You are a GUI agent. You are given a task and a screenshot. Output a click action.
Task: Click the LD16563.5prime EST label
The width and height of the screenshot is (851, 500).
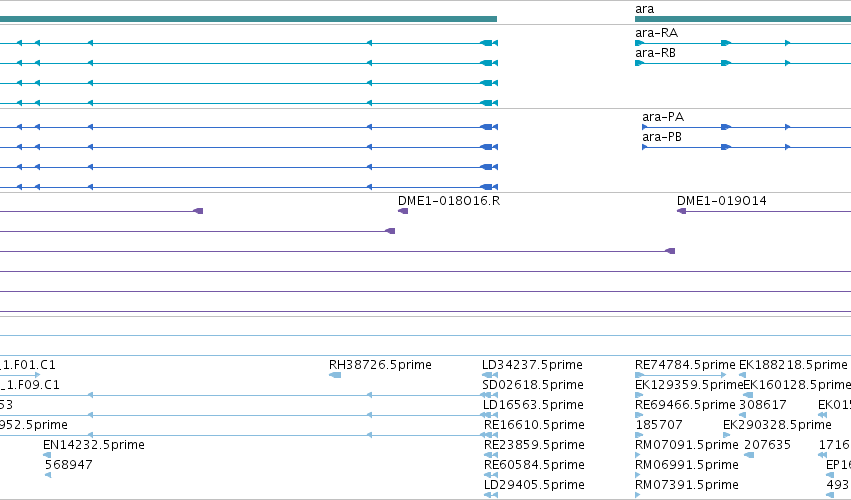[x=532, y=405]
